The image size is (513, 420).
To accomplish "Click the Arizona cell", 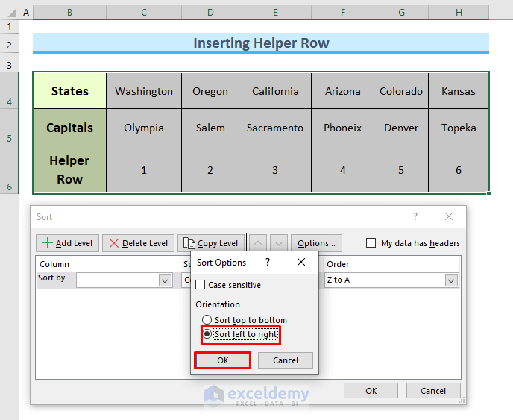I will [342, 91].
